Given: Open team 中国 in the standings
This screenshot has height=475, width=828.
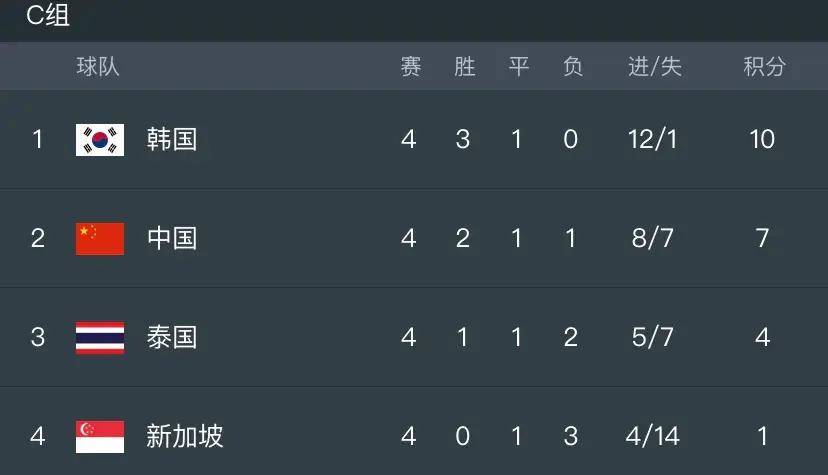Looking at the screenshot, I should pyautogui.click(x=172, y=239).
